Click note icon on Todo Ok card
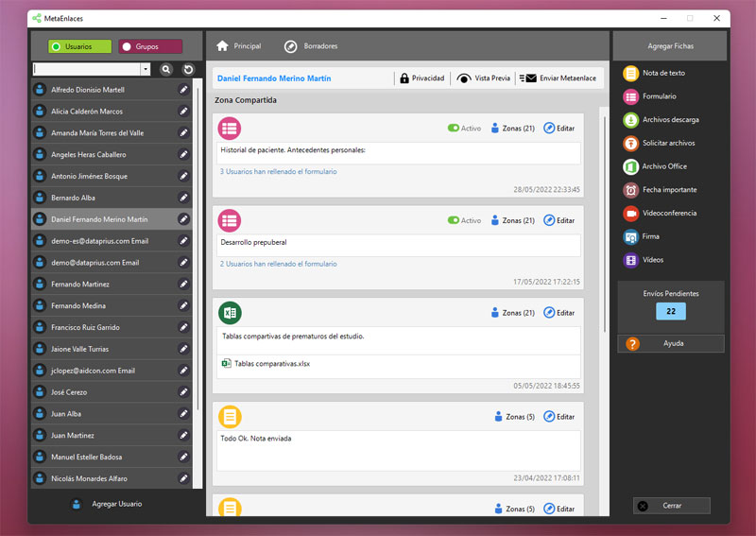Viewport: 756px width, 536px height. (230, 417)
